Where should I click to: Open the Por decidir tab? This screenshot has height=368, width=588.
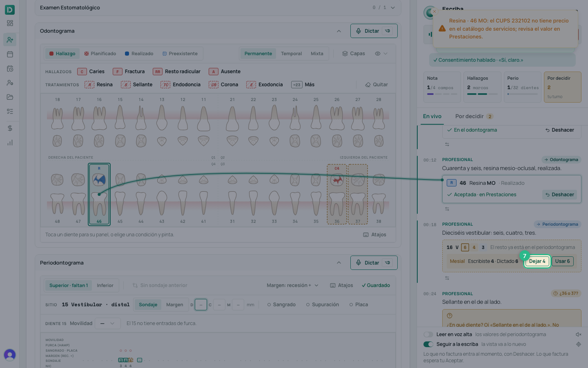(474, 117)
